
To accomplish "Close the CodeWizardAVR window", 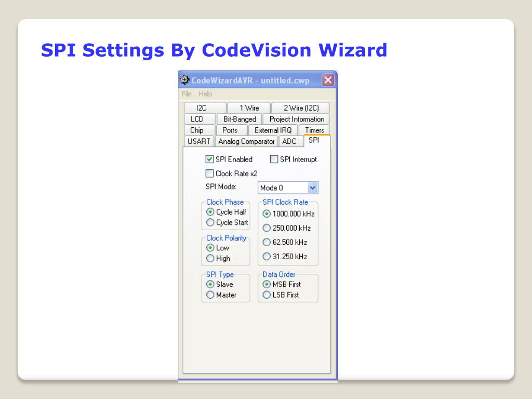I will pyautogui.click(x=328, y=80).
